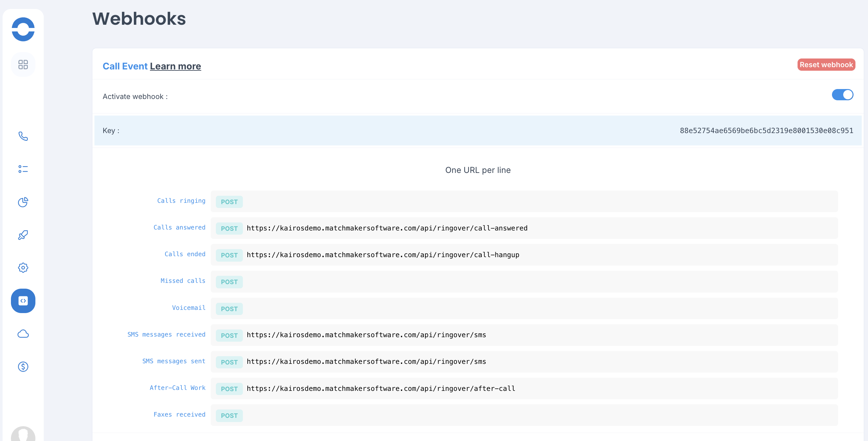The image size is (868, 441).
Task: Click the user avatar in the sidebar
Action: [x=23, y=434]
